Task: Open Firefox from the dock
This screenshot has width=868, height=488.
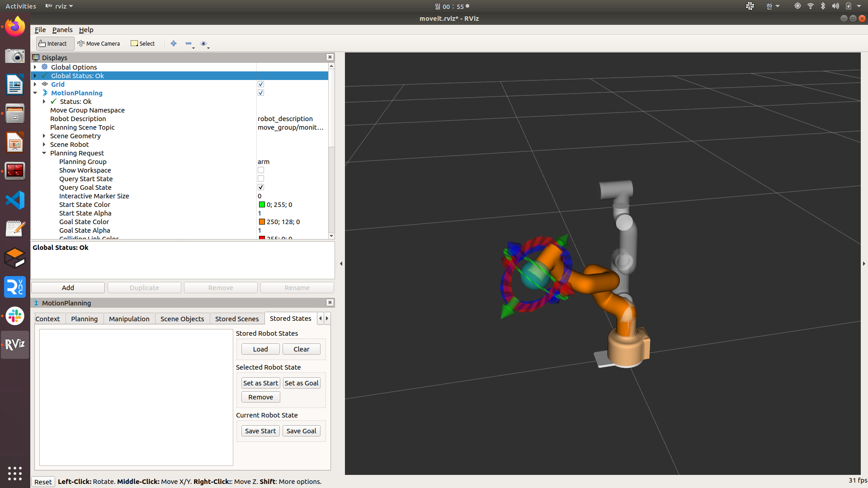Action: click(15, 27)
